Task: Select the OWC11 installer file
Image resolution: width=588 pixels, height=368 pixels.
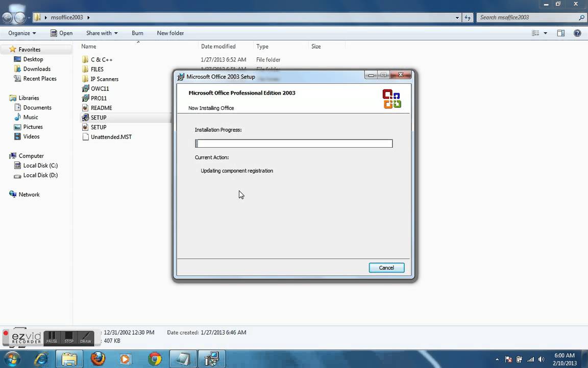Action: [x=95, y=88]
